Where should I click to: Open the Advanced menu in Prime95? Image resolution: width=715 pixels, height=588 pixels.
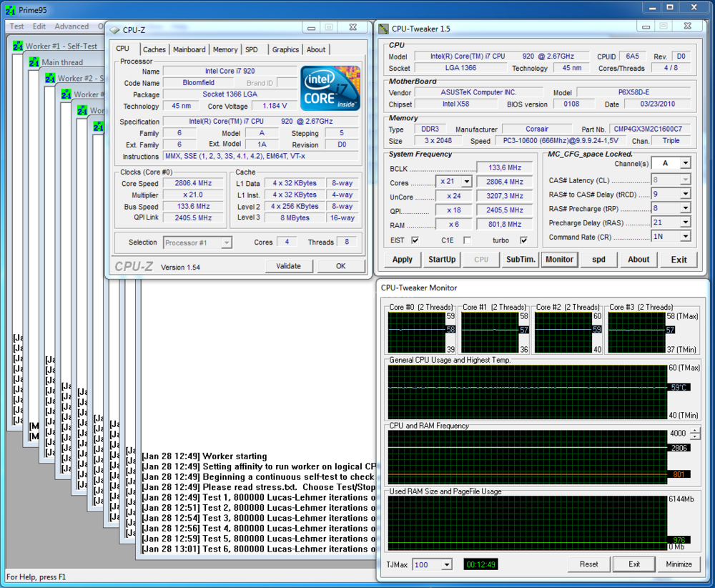(x=71, y=26)
